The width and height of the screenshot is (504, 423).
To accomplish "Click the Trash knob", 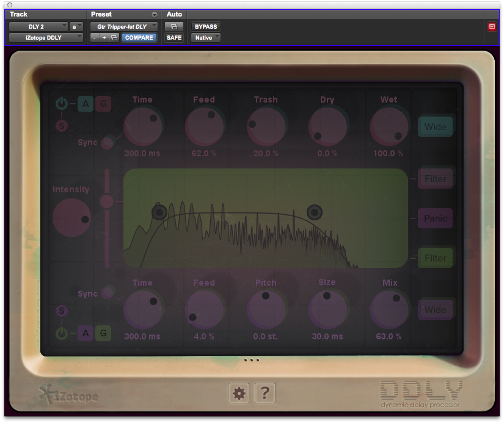I will [x=266, y=126].
